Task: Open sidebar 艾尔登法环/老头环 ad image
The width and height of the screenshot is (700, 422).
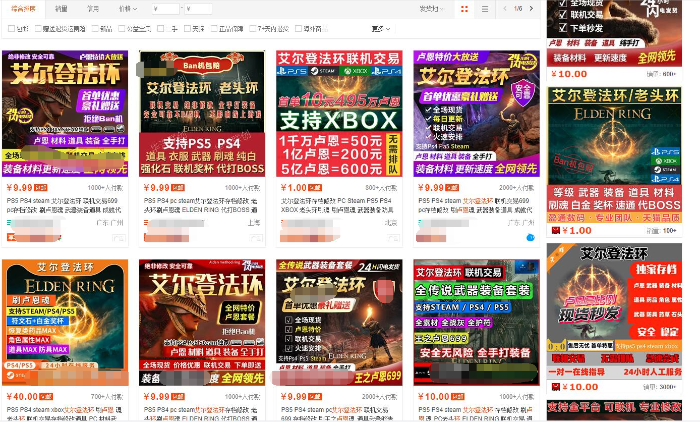Action: pyautogui.click(x=614, y=155)
